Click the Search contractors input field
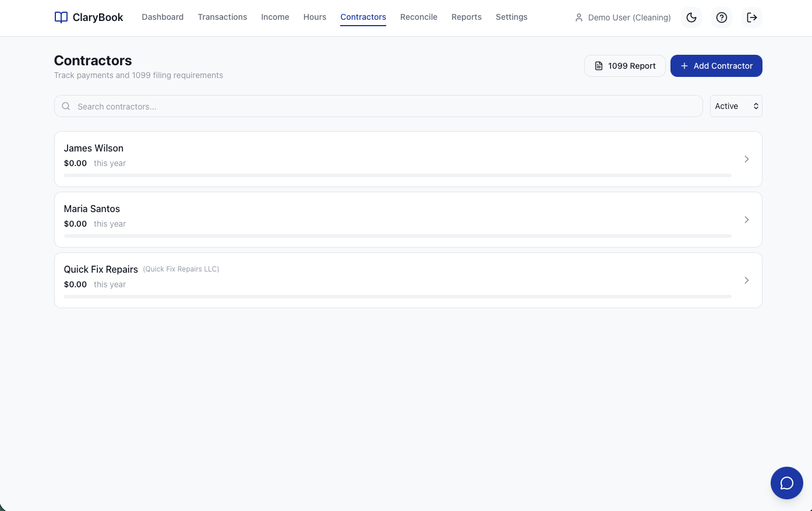Viewport: 812px width, 511px height. pyautogui.click(x=384, y=106)
